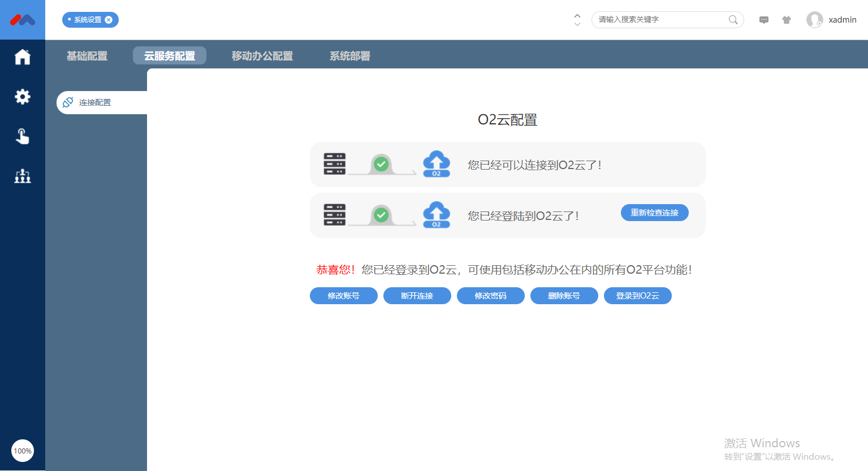Click the text 您已经登陆到O2云了！
Screen dimensions: 868x471
pyautogui.click(x=524, y=216)
